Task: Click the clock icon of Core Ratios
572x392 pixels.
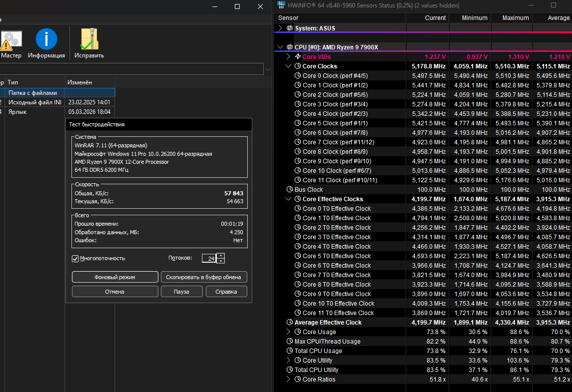Action: point(298,379)
